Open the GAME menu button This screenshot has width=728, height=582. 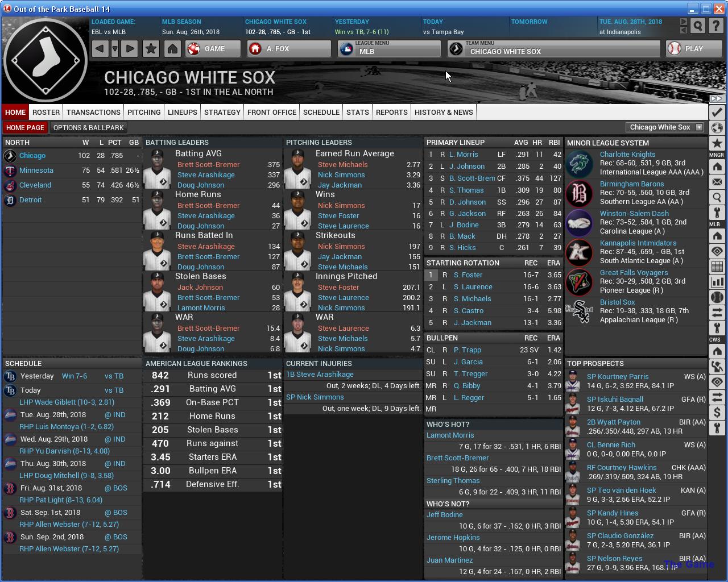[x=213, y=49]
